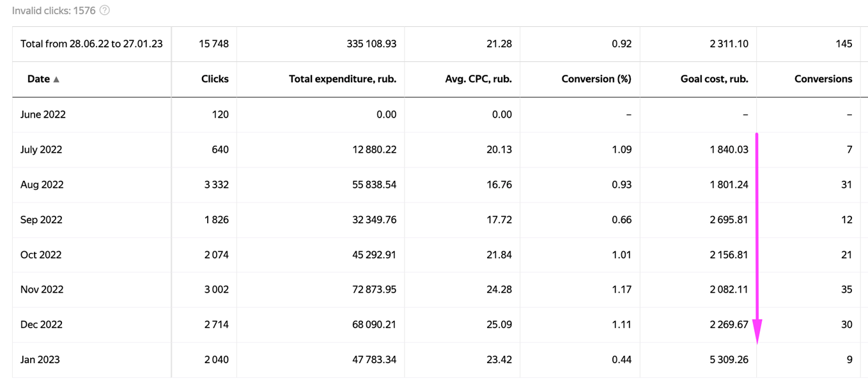Image resolution: width=868 pixels, height=388 pixels.
Task: Click the Avg. CPC, rub. column header
Action: click(478, 79)
